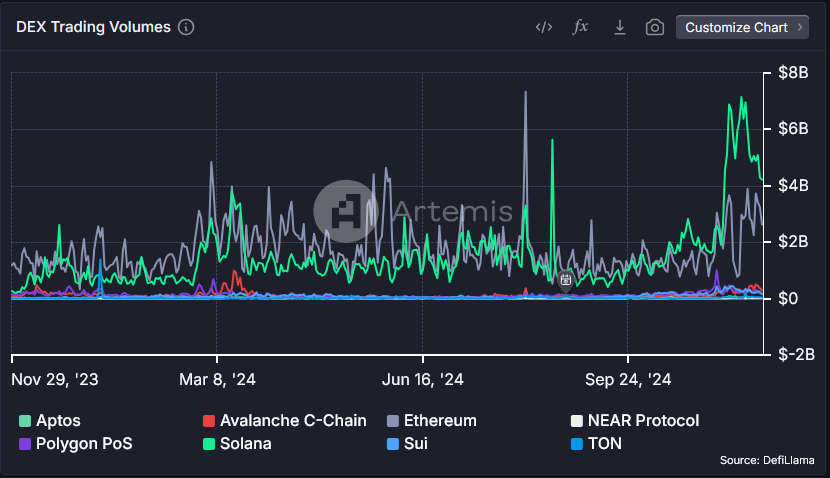Viewport: 830px width, 478px height.
Task: Click the Solana green color swatch
Action: pyautogui.click(x=209, y=444)
